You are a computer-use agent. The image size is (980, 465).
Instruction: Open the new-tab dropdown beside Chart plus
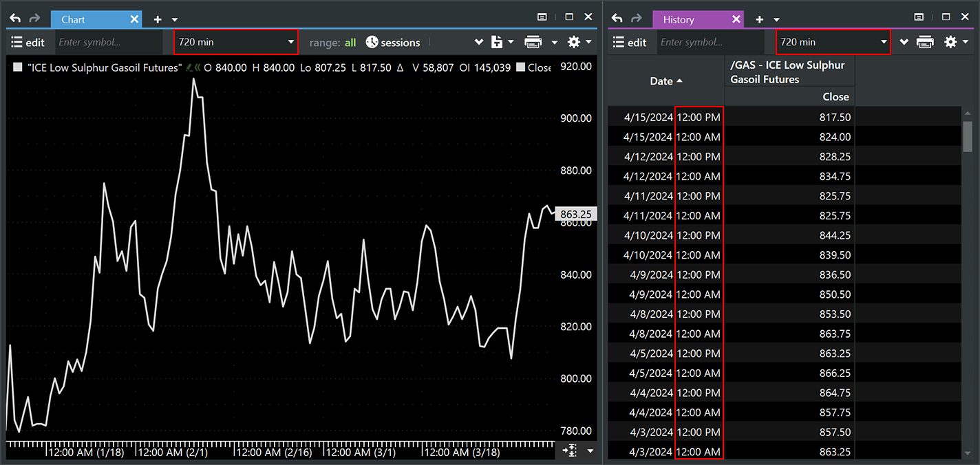click(x=175, y=20)
